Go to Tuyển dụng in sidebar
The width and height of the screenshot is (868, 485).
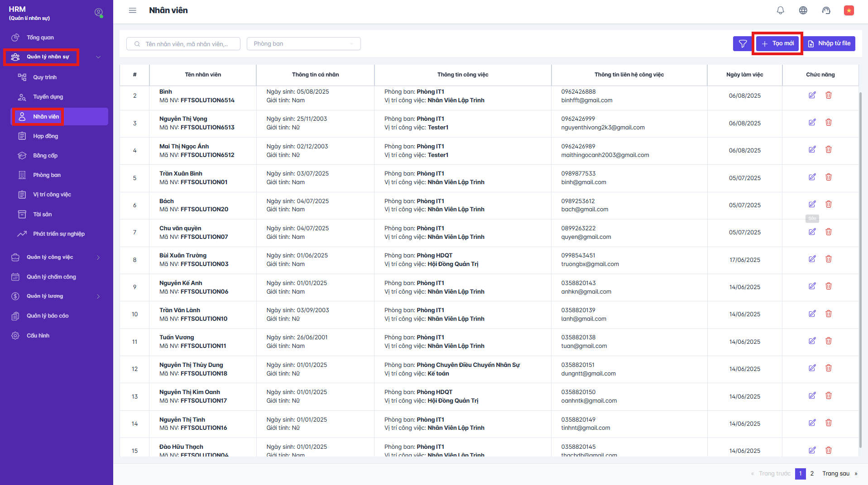(48, 97)
